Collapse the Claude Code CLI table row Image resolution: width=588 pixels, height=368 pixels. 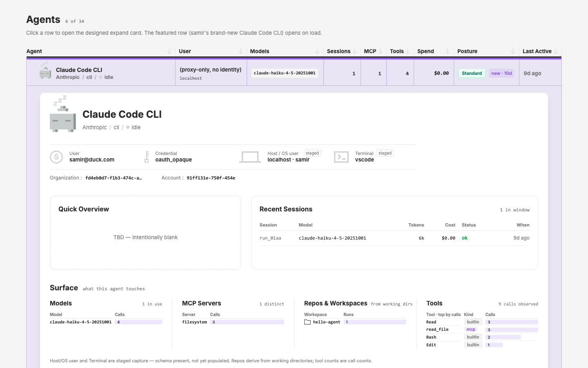point(294,73)
